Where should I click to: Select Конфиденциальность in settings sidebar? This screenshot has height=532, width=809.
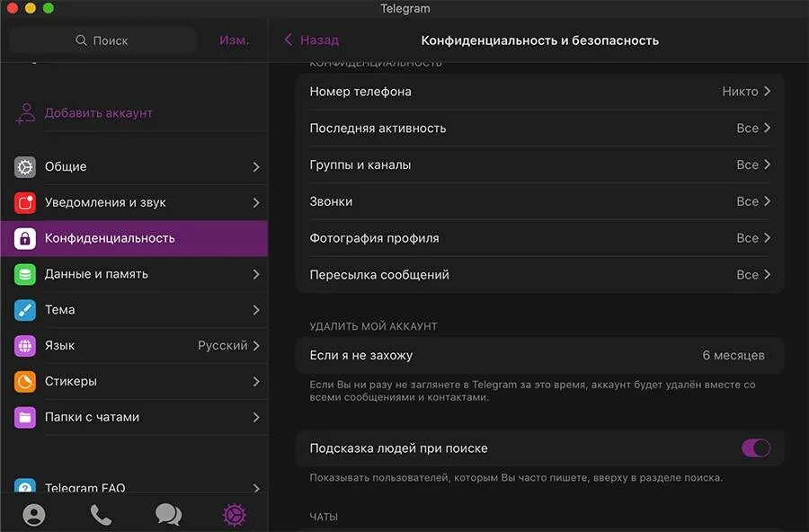(135, 239)
